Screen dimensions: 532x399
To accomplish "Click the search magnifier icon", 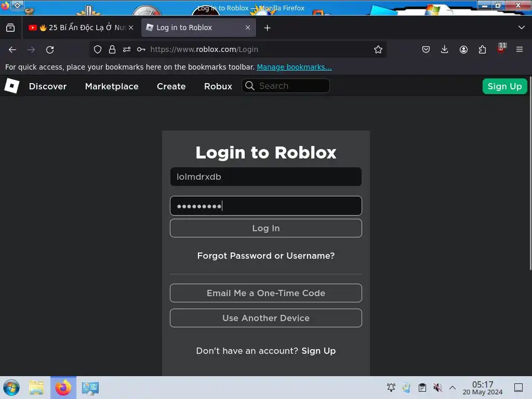I will click(250, 86).
